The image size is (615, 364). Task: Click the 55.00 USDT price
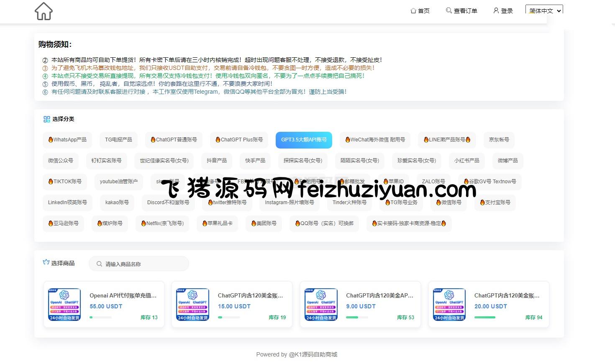(x=106, y=306)
